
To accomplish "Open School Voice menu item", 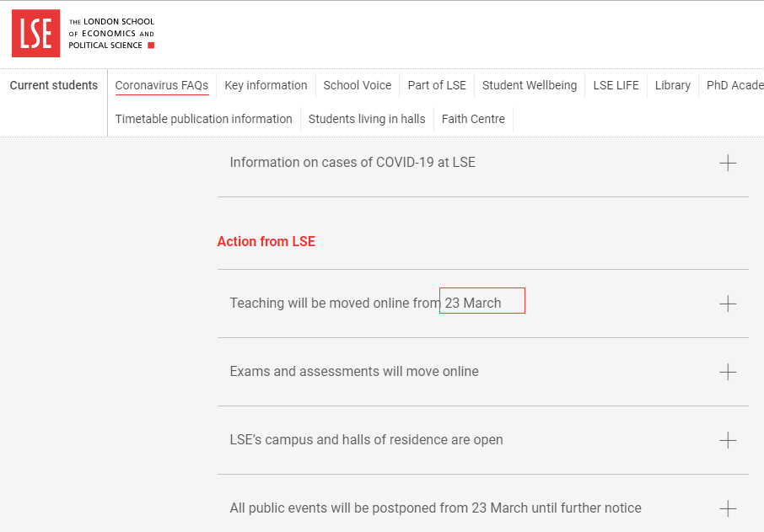I will pyautogui.click(x=358, y=85).
